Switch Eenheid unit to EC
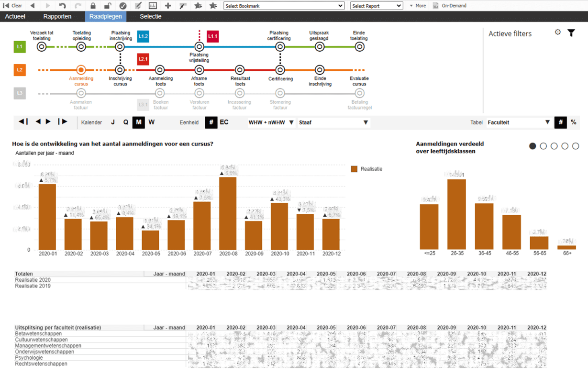Image resolution: width=588 pixels, height=375 pixels. point(224,122)
